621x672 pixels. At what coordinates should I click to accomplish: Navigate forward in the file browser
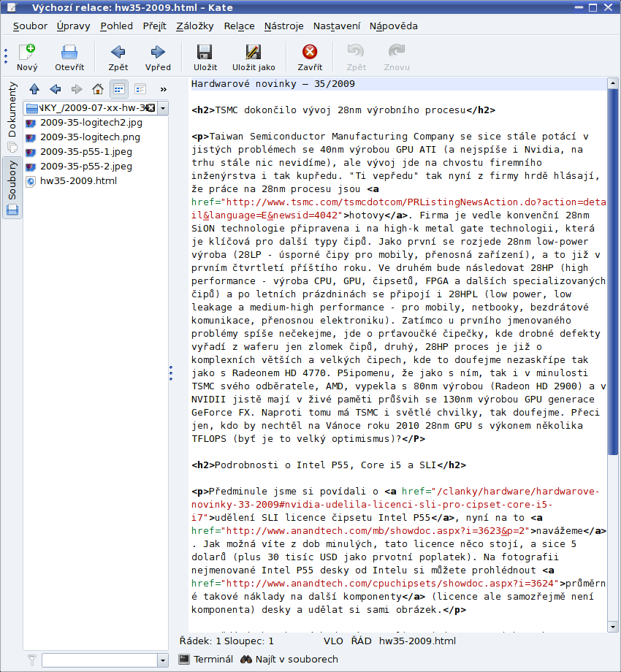pyautogui.click(x=77, y=89)
